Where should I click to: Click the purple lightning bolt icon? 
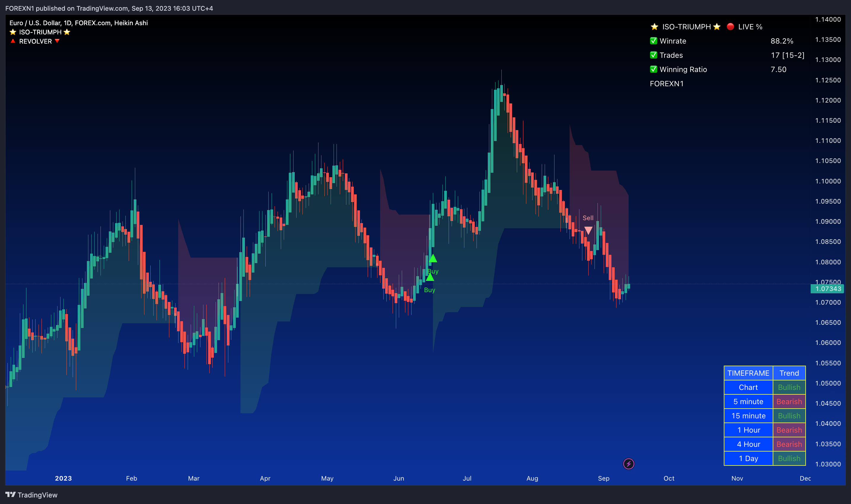pos(628,464)
